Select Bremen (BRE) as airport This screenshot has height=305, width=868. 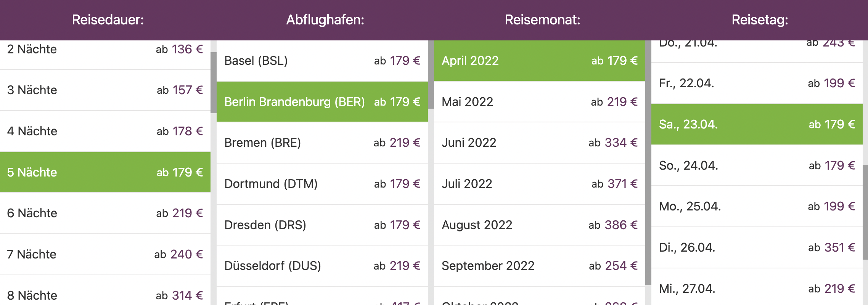(x=322, y=143)
